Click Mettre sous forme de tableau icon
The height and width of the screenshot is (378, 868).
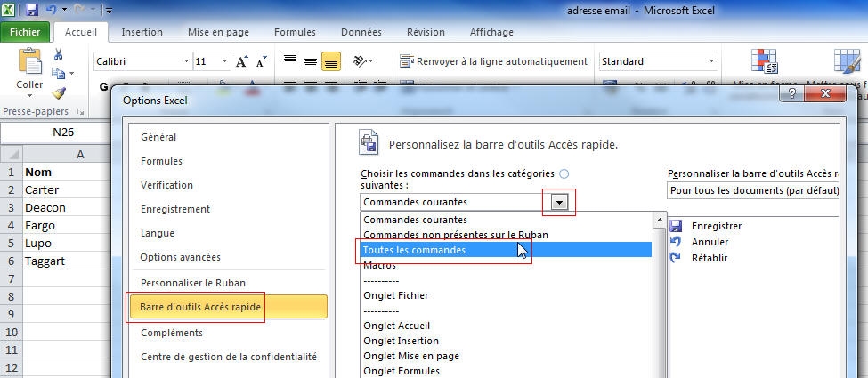pos(847,60)
